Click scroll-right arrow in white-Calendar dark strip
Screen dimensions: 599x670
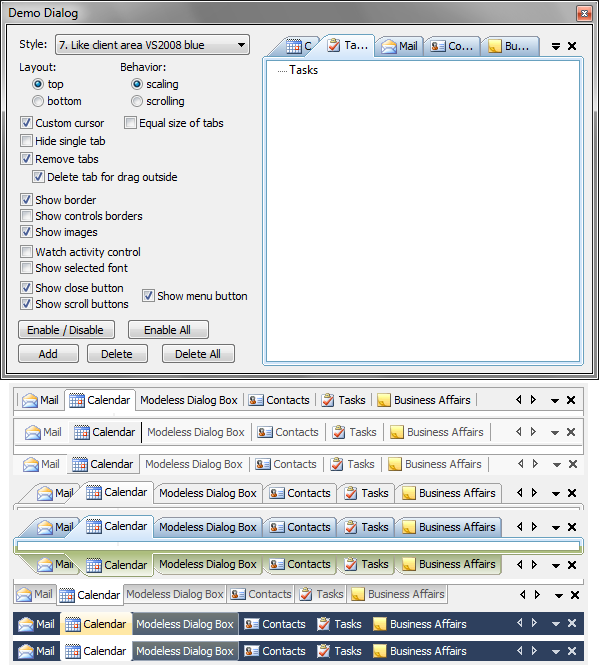534,651
